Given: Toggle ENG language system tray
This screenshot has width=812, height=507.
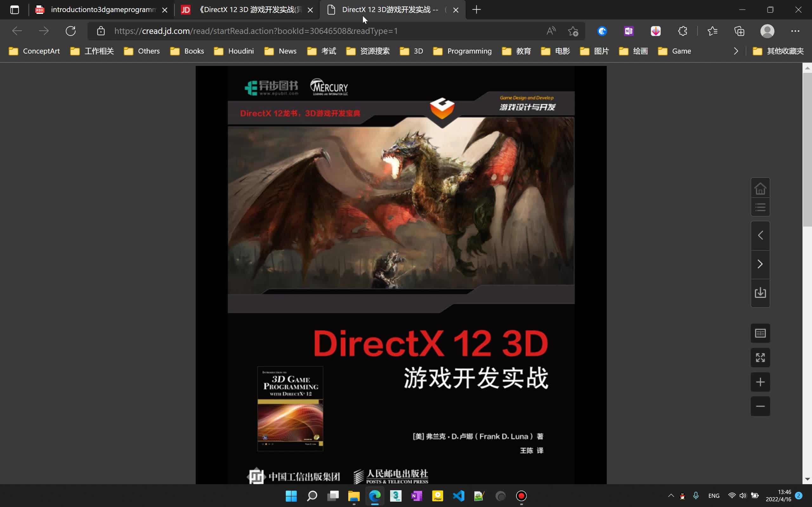Looking at the screenshot, I should 714,496.
